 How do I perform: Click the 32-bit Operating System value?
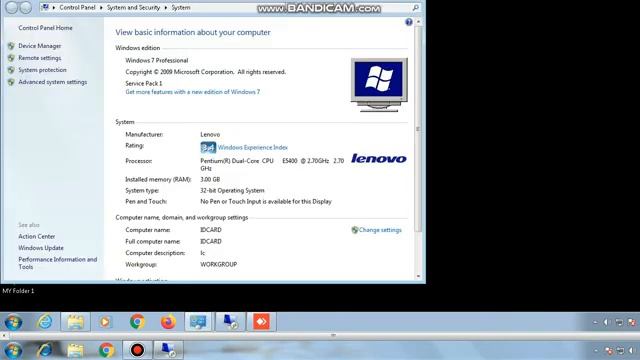pos(232,190)
